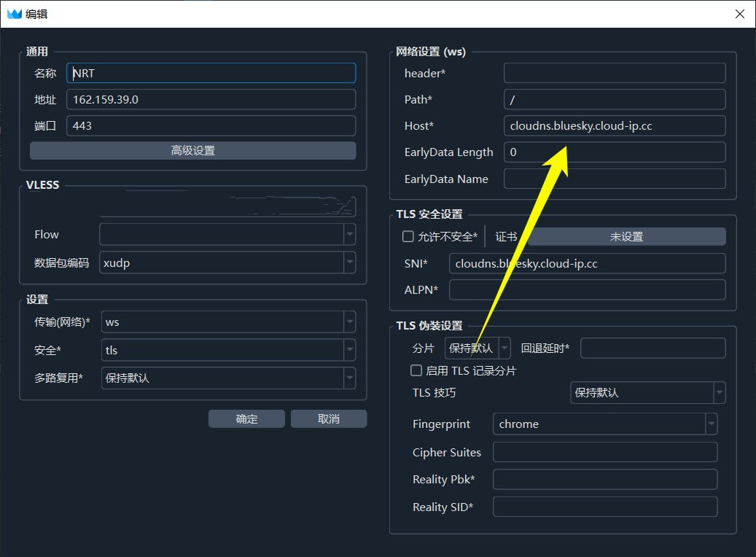Viewport: 756px width, 557px height.
Task: Click the Path field containing slash
Action: [615, 99]
